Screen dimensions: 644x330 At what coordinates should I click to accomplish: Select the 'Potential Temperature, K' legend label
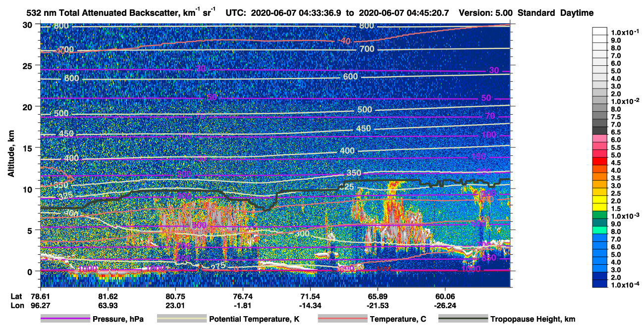tap(254, 319)
